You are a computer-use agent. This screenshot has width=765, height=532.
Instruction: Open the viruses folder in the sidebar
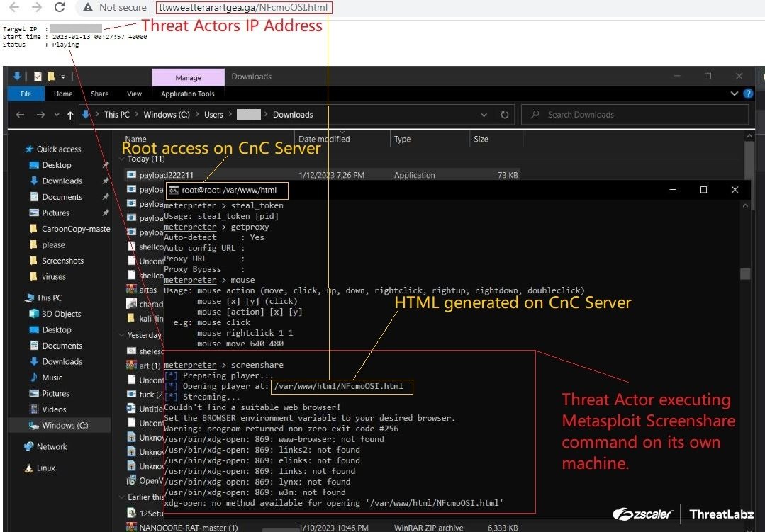point(55,276)
